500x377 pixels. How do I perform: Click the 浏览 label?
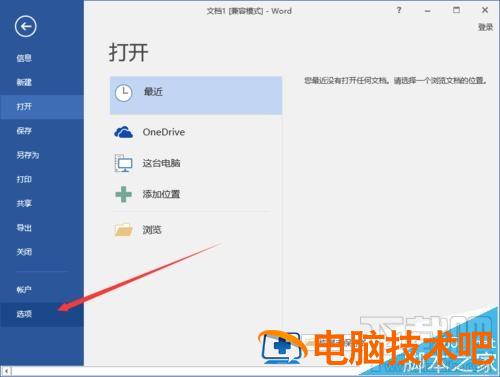click(x=152, y=230)
